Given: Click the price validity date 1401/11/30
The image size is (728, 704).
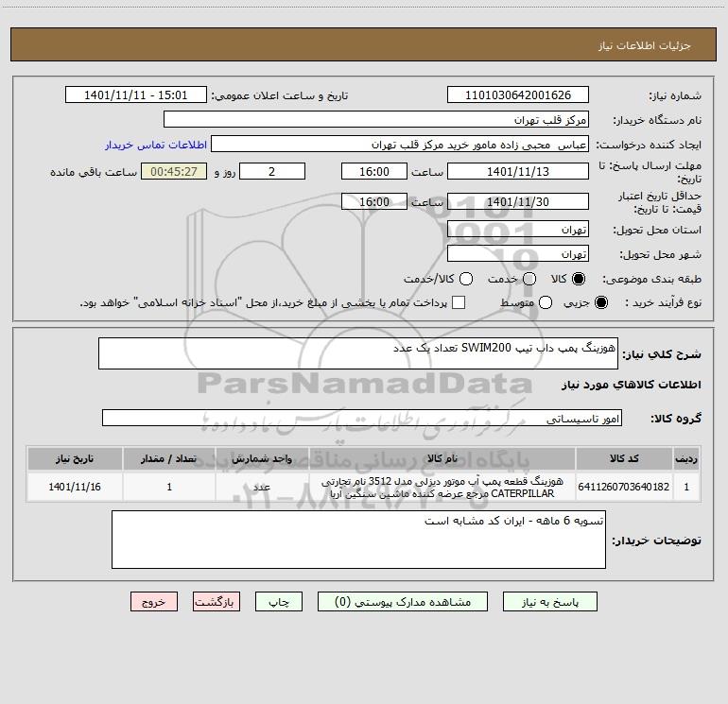Looking at the screenshot, I should click(518, 201).
